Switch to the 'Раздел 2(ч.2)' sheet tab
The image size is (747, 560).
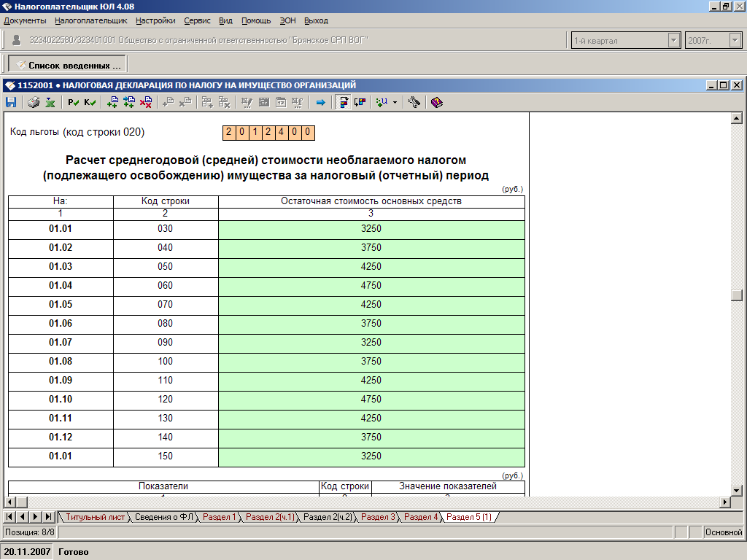coord(328,517)
